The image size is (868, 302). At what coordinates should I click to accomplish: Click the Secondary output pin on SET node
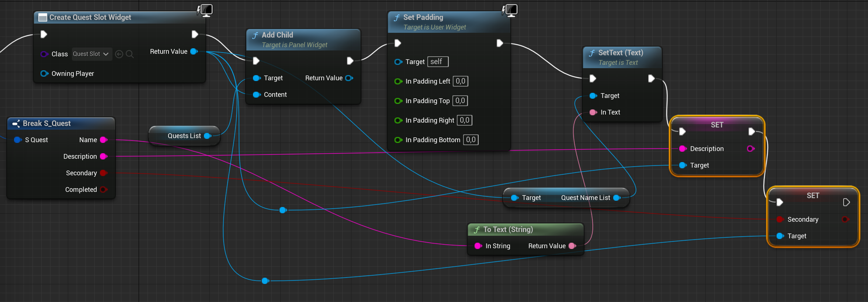point(846,220)
